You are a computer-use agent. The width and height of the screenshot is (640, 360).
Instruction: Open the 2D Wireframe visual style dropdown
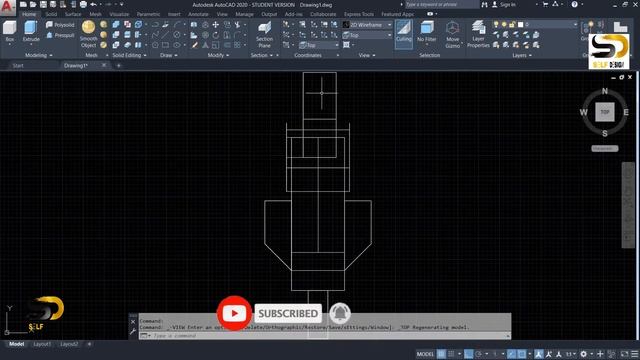367,25
